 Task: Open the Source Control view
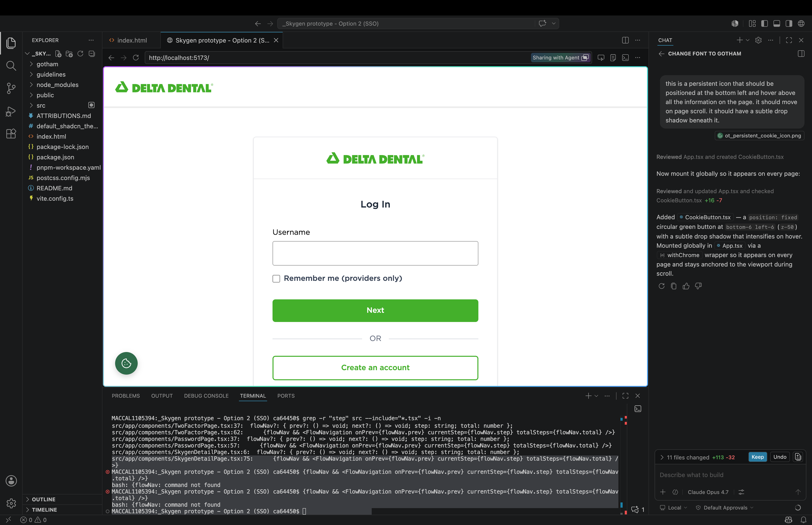(x=11, y=88)
